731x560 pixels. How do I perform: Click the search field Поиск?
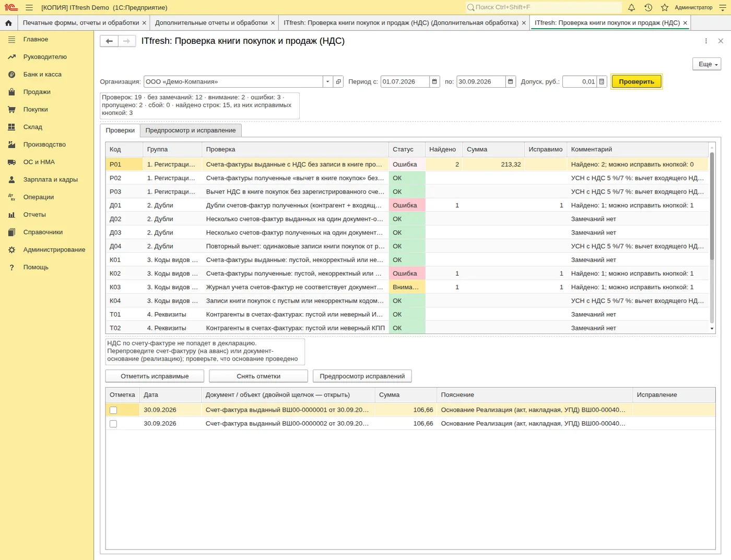tap(544, 7)
